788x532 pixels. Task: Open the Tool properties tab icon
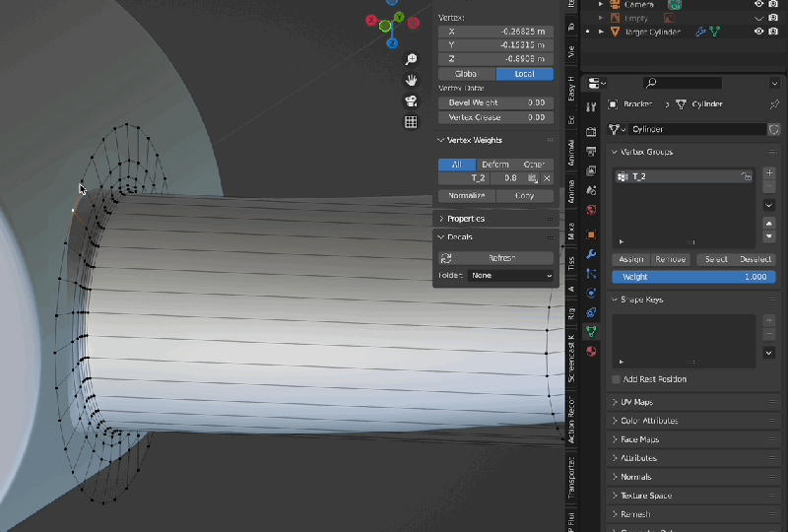(x=591, y=107)
